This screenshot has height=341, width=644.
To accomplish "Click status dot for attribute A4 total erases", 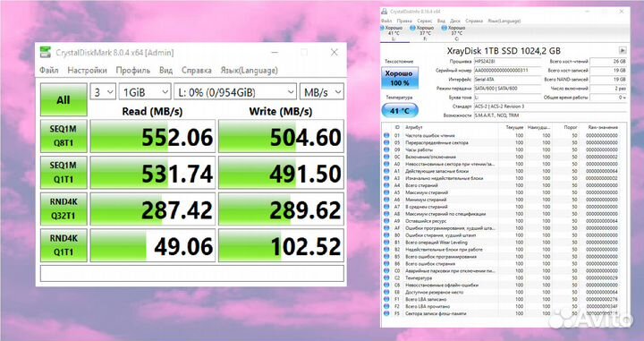I will pyautogui.click(x=386, y=185).
